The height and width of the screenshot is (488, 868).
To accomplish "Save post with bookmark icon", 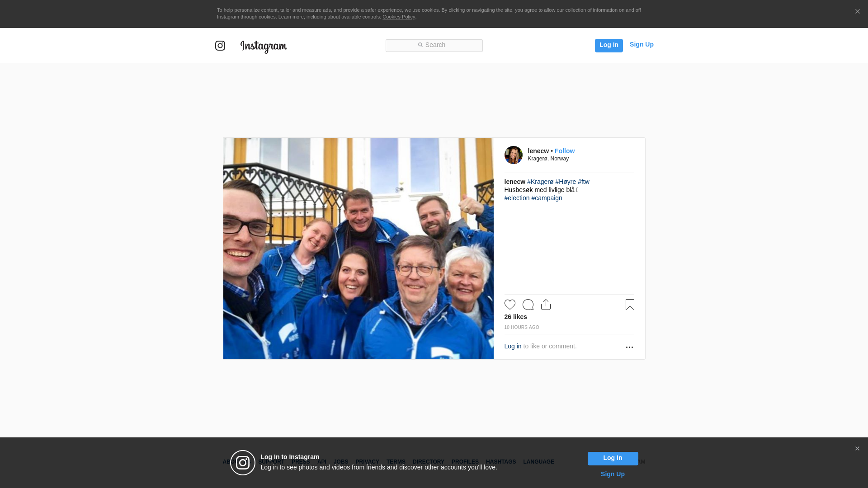I will pos(630,305).
